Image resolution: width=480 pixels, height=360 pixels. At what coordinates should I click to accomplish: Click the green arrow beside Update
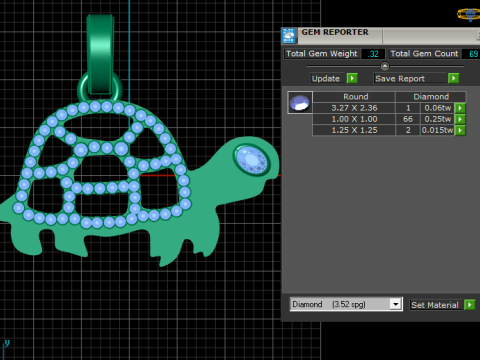pos(352,78)
